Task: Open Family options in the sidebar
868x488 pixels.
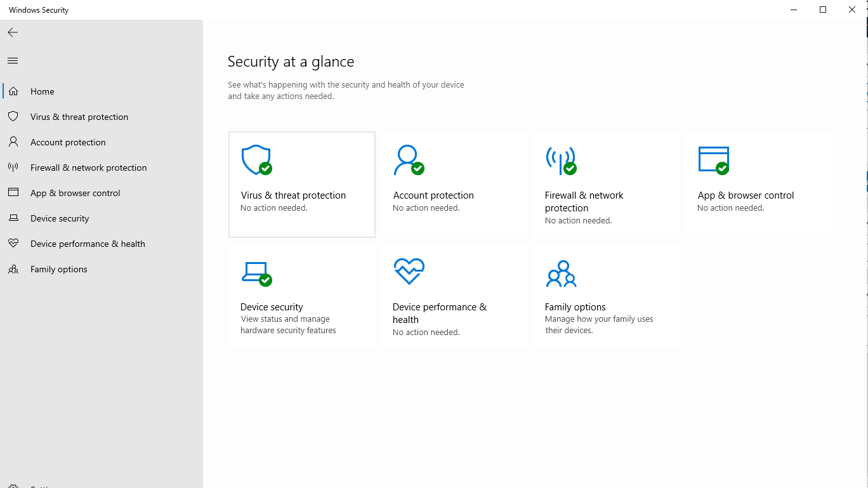Action: pos(59,269)
